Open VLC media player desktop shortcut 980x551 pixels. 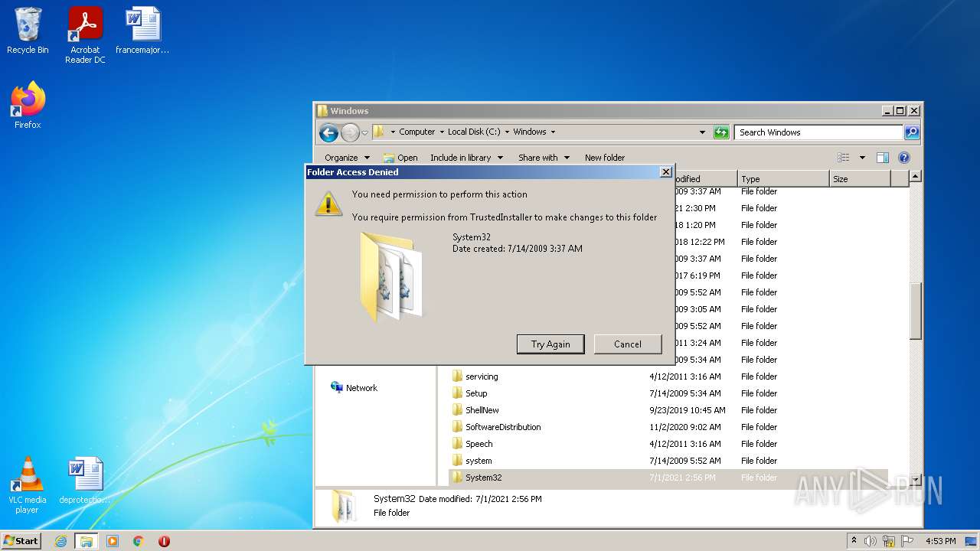pyautogui.click(x=28, y=485)
